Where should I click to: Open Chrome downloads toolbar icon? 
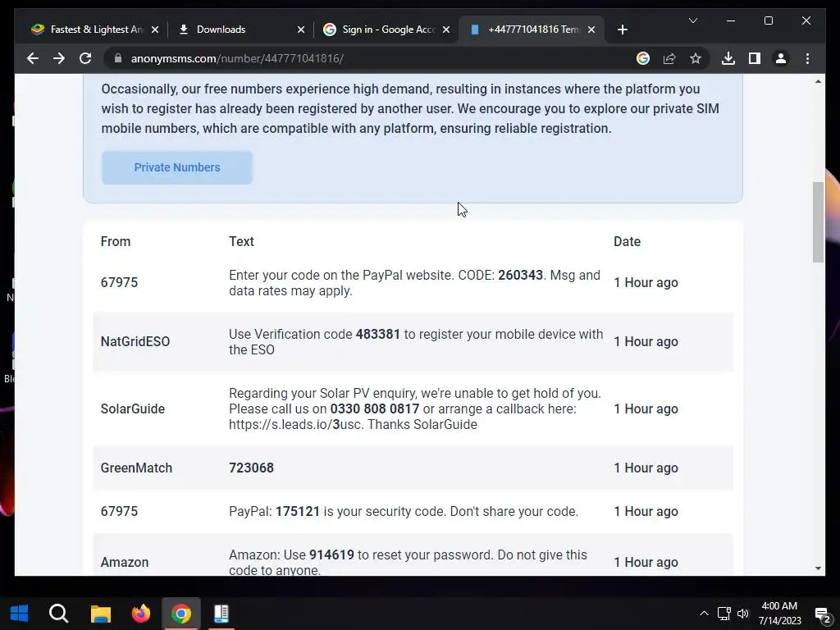point(728,58)
